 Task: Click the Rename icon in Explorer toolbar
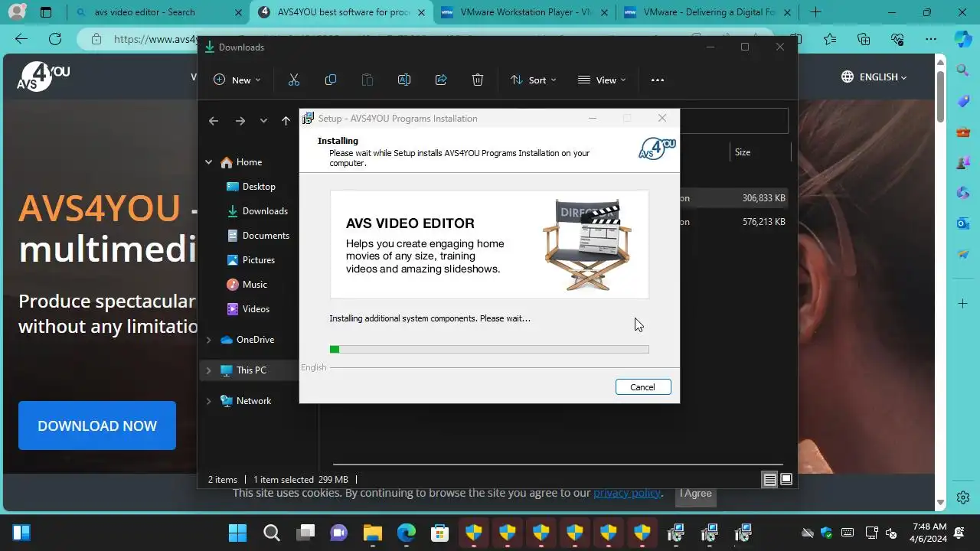pyautogui.click(x=404, y=80)
